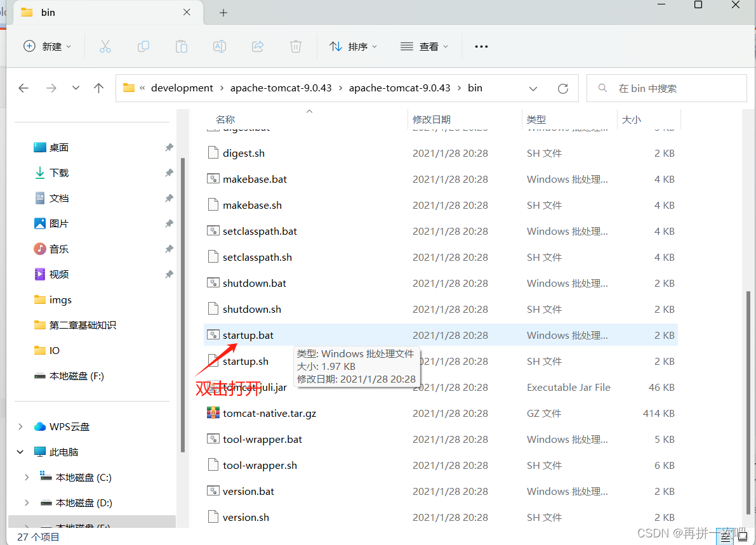Go back with the left arrow
This screenshot has width=756, height=545.
23,88
